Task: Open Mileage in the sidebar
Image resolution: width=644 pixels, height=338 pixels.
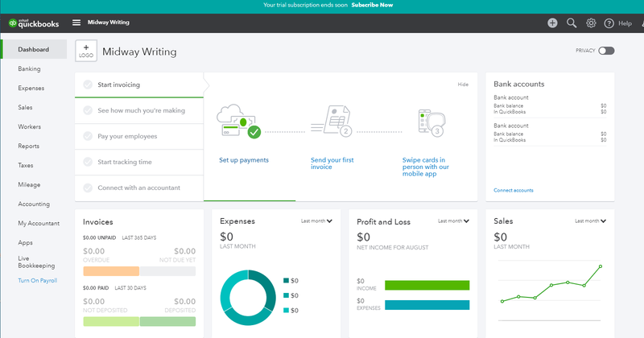Action: (x=29, y=185)
